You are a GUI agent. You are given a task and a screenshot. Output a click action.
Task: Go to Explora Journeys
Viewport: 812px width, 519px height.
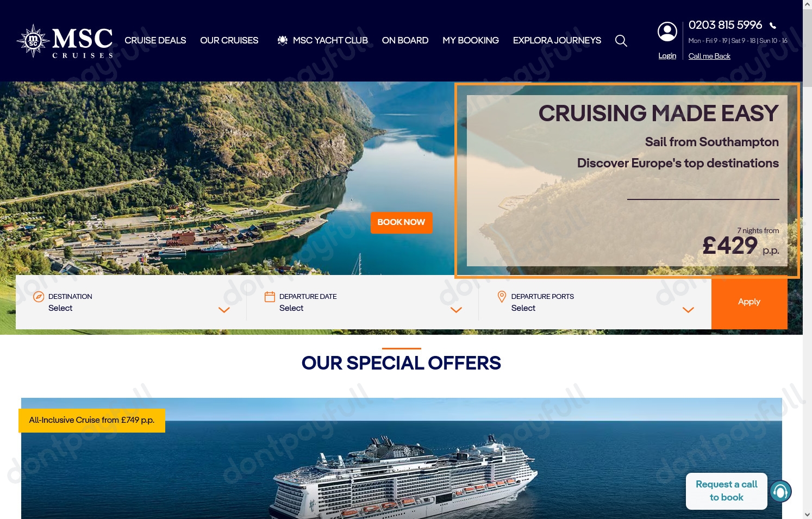click(x=557, y=40)
